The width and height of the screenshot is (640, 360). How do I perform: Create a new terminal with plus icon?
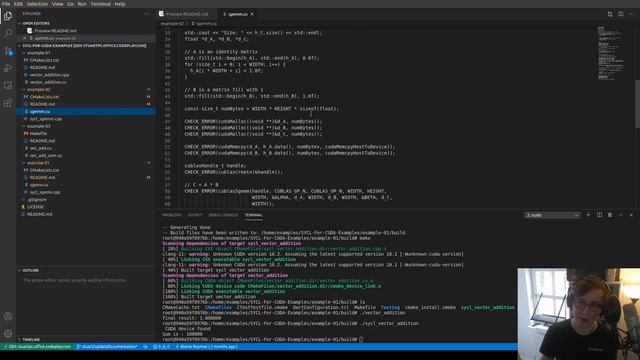click(x=588, y=215)
